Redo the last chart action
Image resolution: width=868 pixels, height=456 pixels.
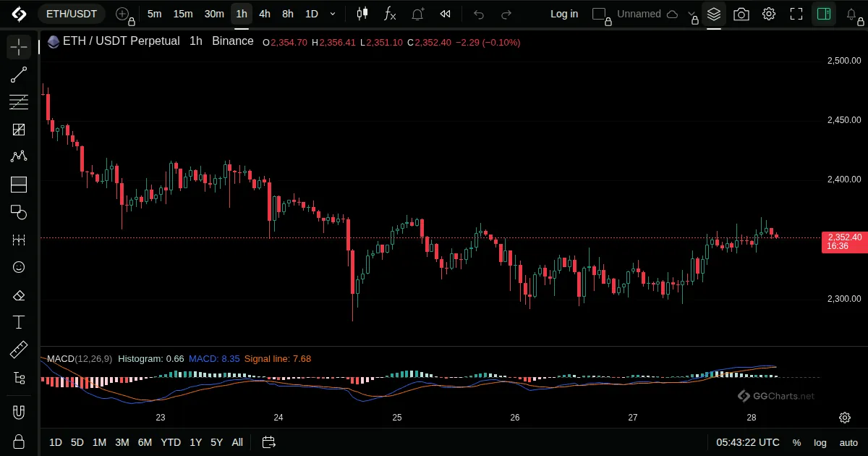pos(506,14)
